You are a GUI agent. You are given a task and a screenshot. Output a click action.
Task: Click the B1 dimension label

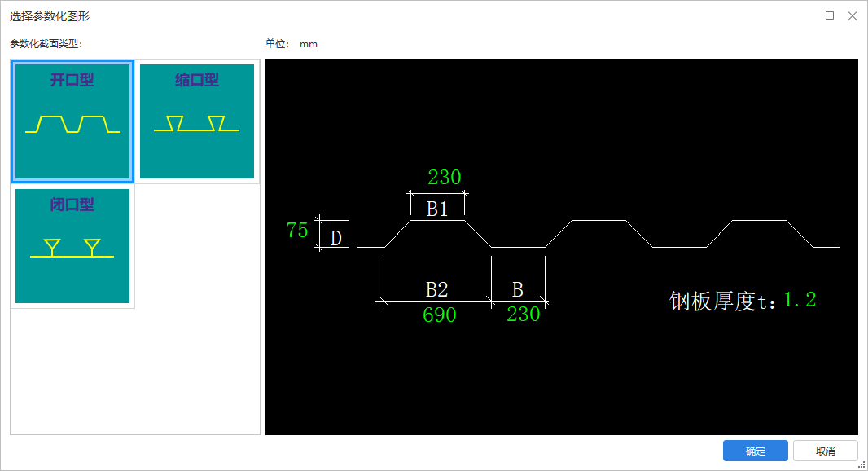coord(436,209)
